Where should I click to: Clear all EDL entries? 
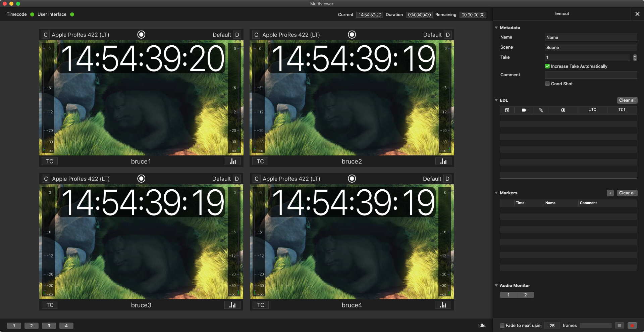click(x=627, y=100)
